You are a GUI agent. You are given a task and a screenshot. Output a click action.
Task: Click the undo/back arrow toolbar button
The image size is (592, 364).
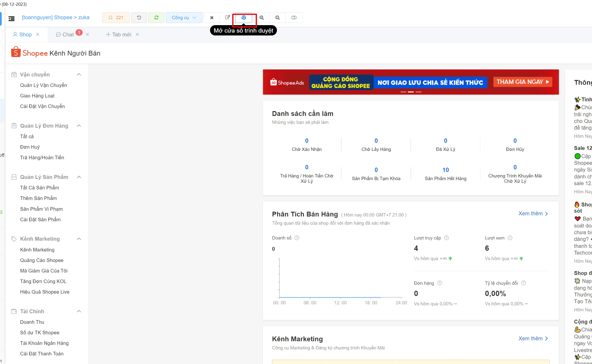tap(139, 17)
